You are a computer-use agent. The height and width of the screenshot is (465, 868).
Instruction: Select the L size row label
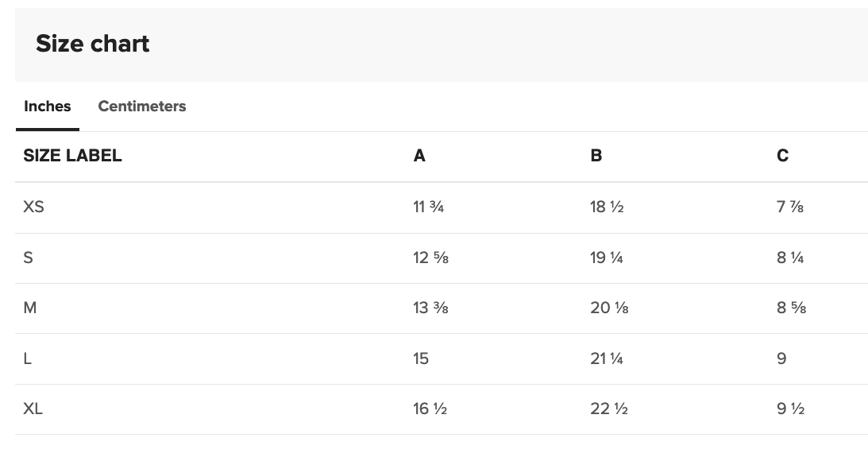[x=28, y=358]
